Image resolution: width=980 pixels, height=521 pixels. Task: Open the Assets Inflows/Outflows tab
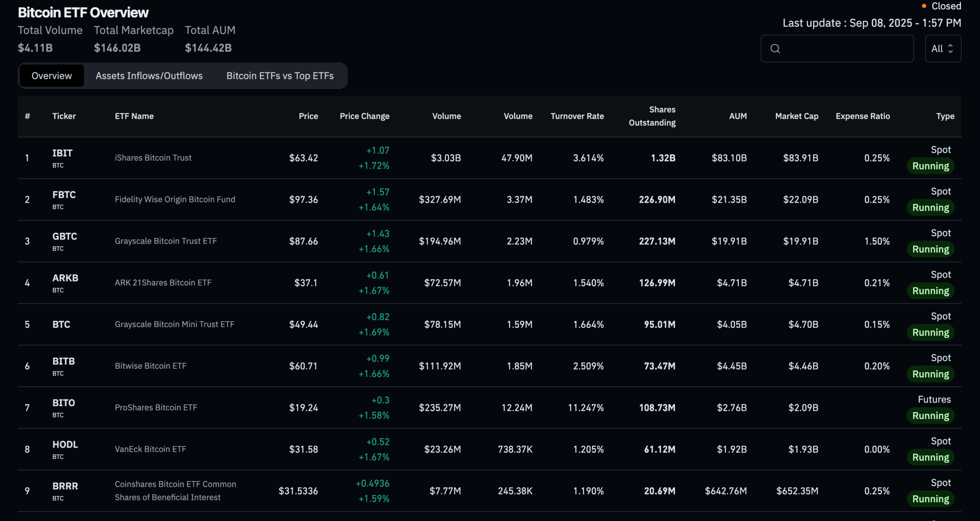pyautogui.click(x=149, y=76)
